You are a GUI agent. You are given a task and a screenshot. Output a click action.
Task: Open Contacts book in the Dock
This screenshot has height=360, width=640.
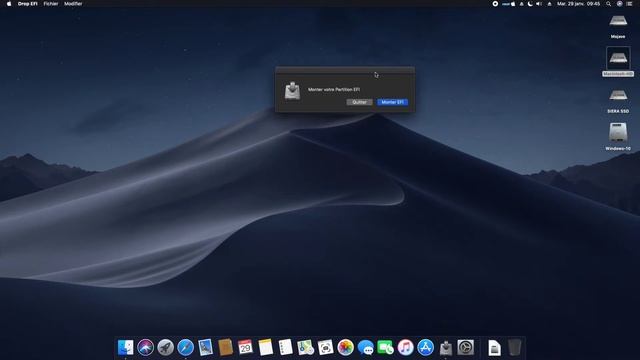[225, 347]
